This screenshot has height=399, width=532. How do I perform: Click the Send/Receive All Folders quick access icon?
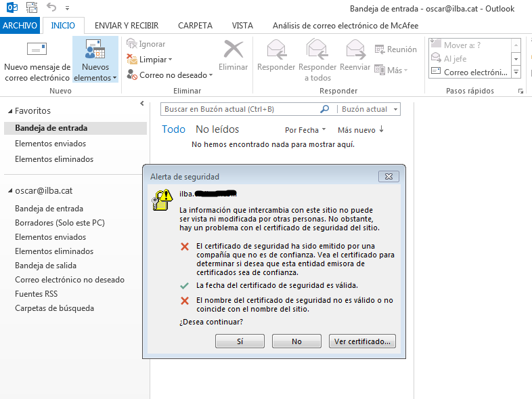32,7
